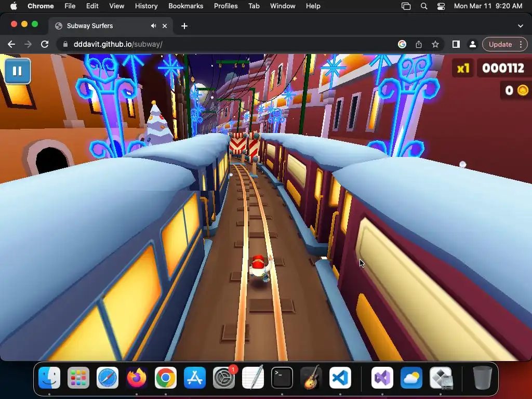Open Visual Studio Code from Dock
Screen dimensions: 532x399
(x=340, y=378)
